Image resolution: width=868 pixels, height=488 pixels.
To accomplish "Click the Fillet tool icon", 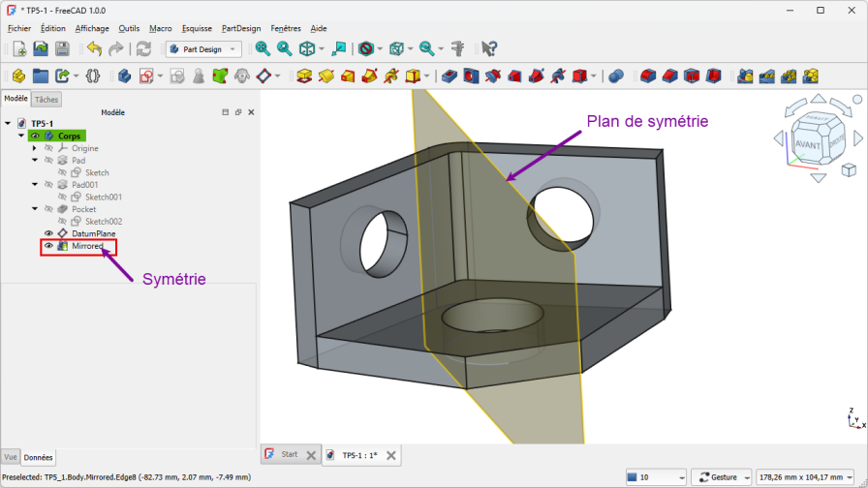I will pyautogui.click(x=647, y=76).
